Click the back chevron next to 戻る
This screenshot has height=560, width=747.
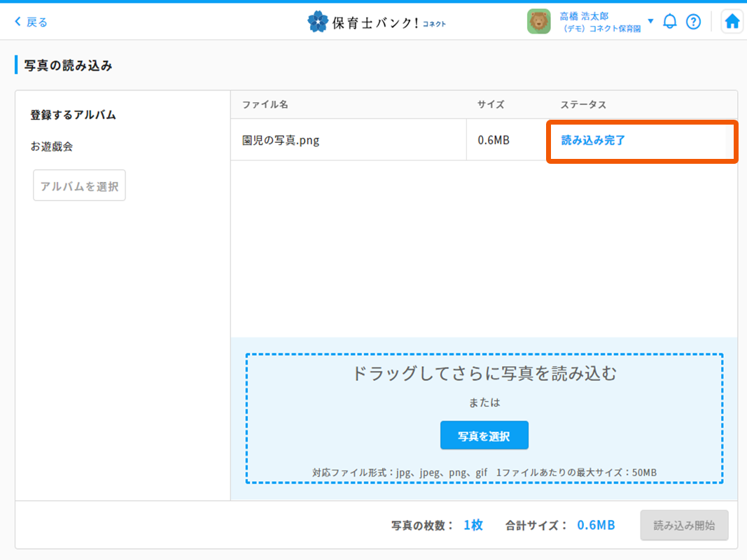tap(18, 22)
